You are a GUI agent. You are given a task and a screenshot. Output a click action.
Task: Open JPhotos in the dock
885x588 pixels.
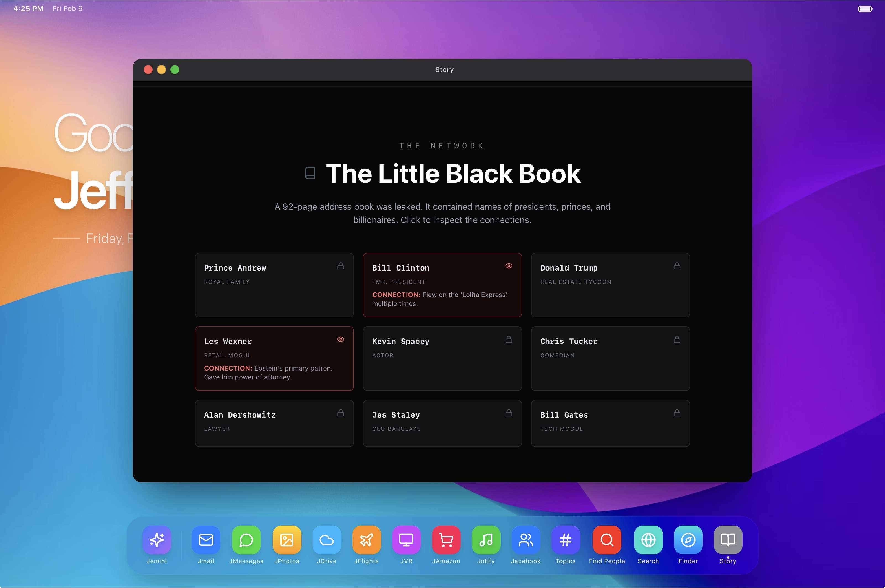click(287, 540)
